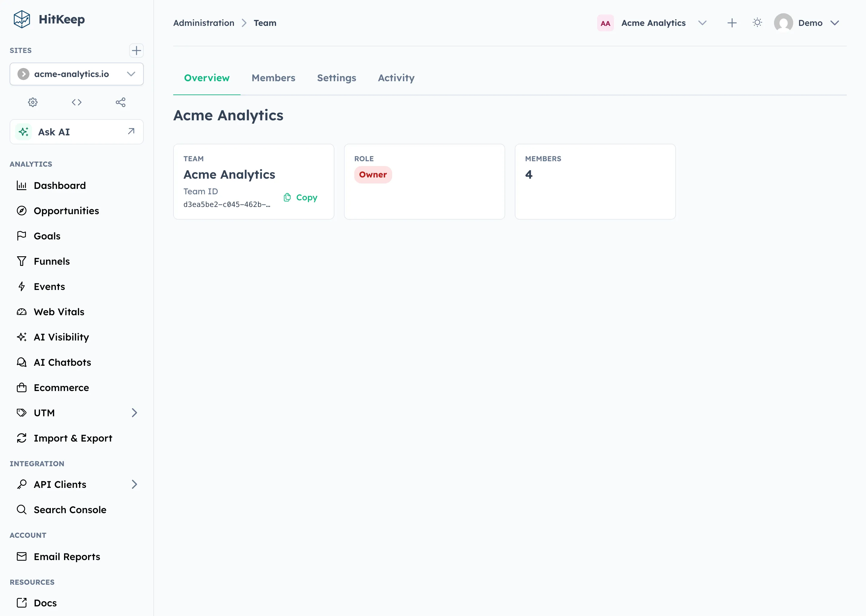The width and height of the screenshot is (866, 616).
Task: Open the acme-analytics.io site dropdown
Action: click(77, 74)
